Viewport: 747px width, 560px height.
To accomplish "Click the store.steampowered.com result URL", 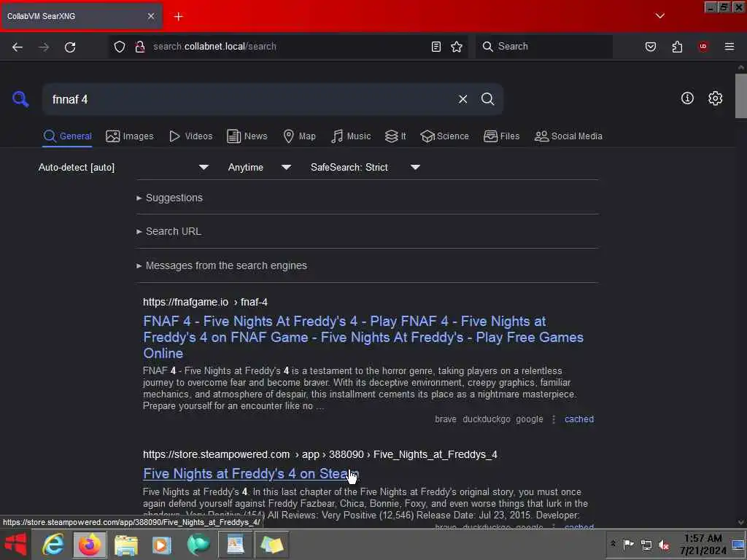I will pyautogui.click(x=320, y=455).
